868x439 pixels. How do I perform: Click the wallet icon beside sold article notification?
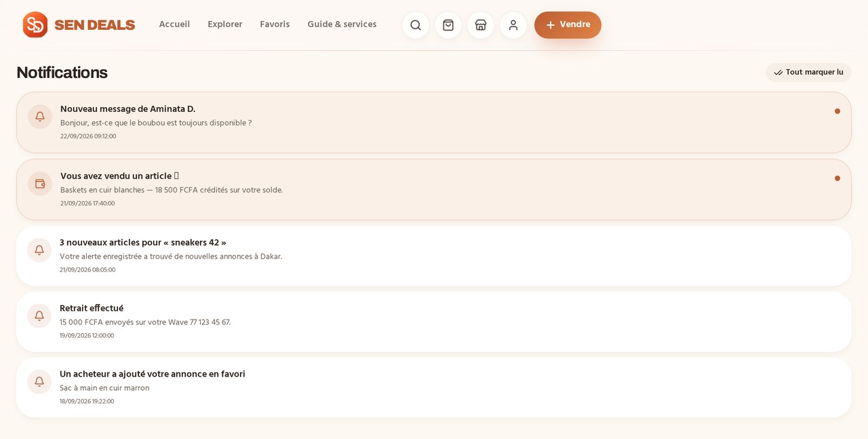[40, 184]
